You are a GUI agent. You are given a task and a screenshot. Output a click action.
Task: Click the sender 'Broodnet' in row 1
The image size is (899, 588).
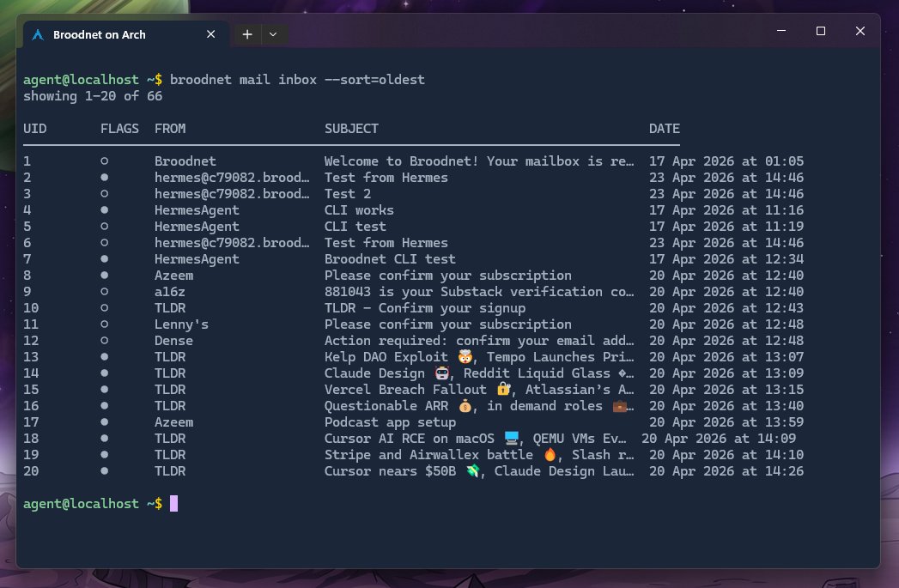coord(185,161)
